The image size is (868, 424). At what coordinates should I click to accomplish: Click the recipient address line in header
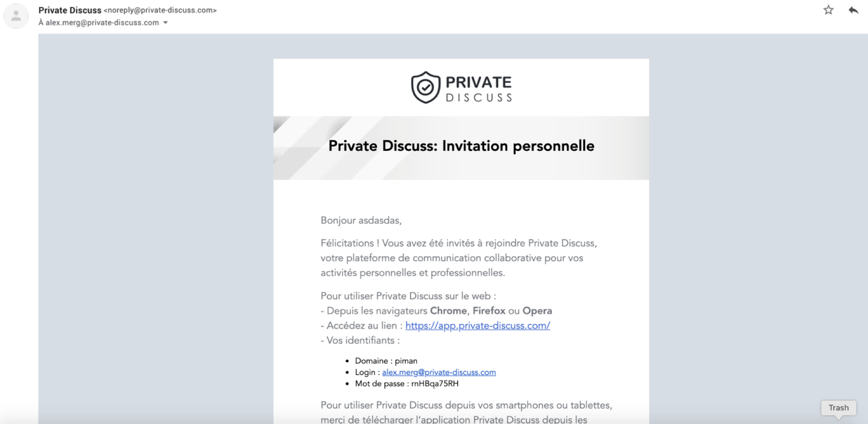[99, 23]
